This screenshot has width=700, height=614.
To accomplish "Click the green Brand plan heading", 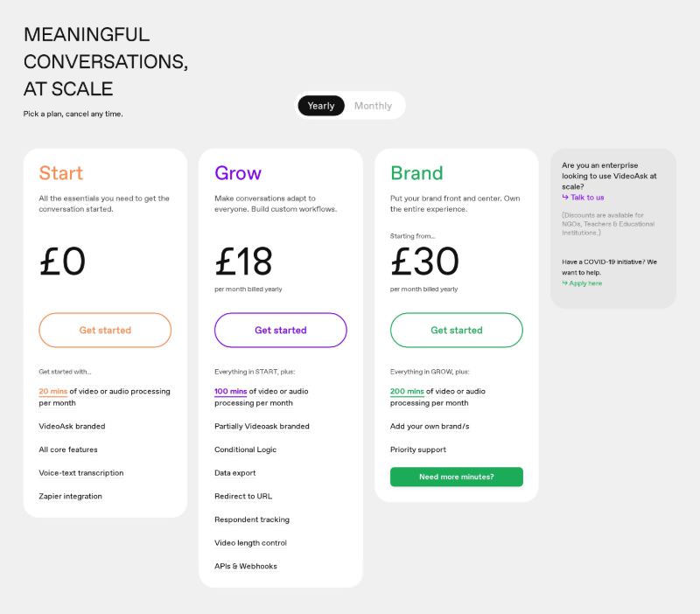I will (416, 173).
